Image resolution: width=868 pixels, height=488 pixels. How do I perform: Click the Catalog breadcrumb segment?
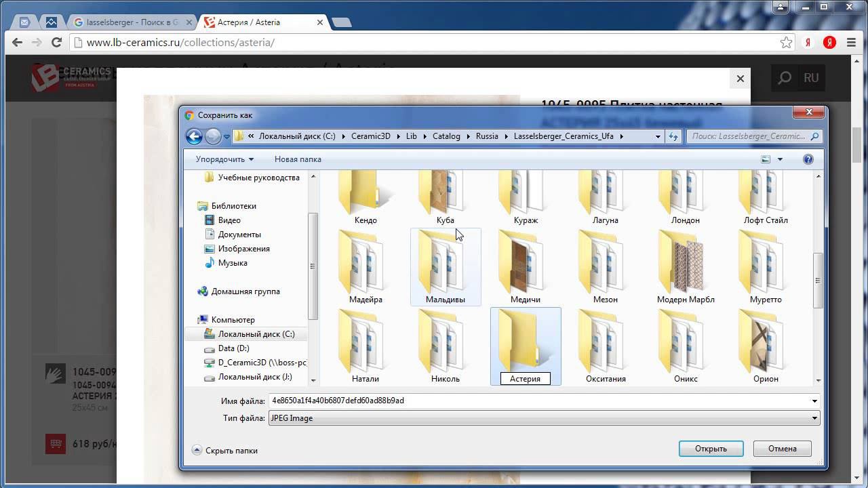pos(446,136)
